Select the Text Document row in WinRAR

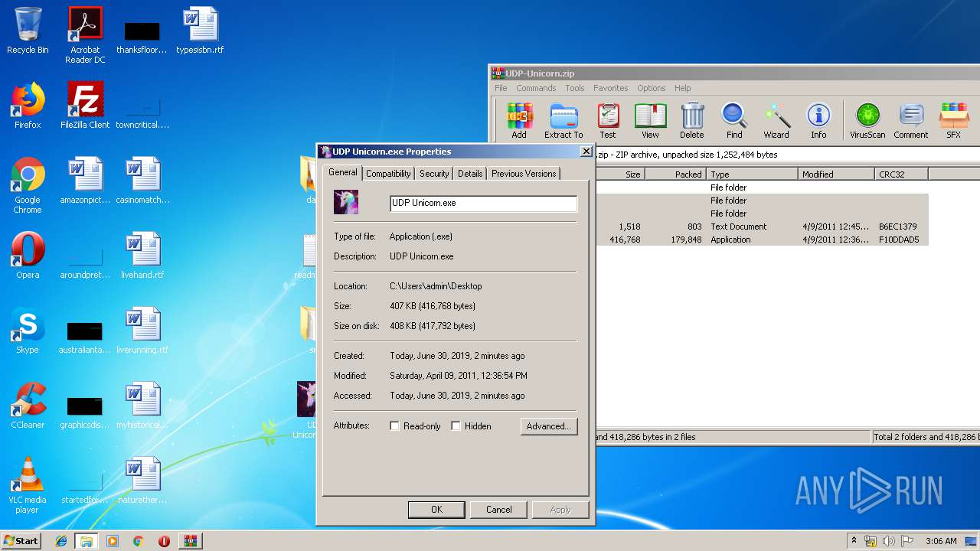click(x=762, y=227)
